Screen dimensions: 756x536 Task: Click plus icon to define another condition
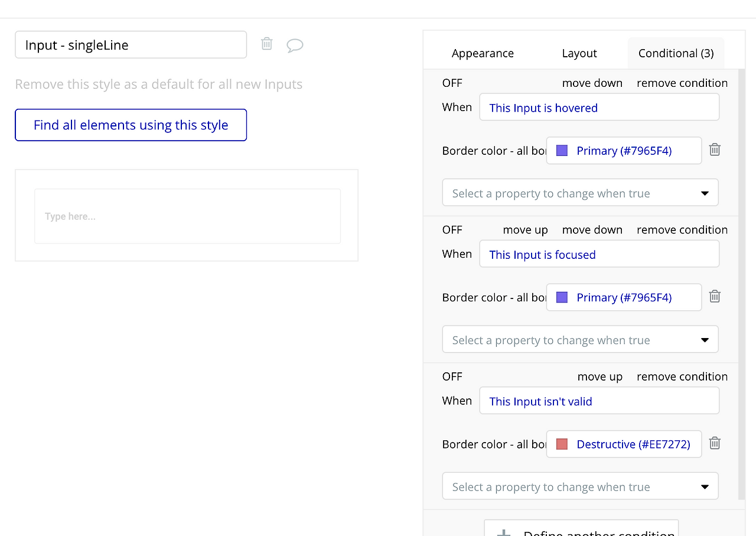pos(504,532)
